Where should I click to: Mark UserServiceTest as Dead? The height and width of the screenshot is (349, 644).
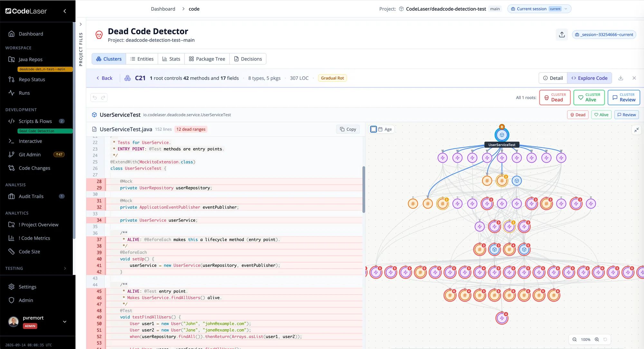click(578, 115)
